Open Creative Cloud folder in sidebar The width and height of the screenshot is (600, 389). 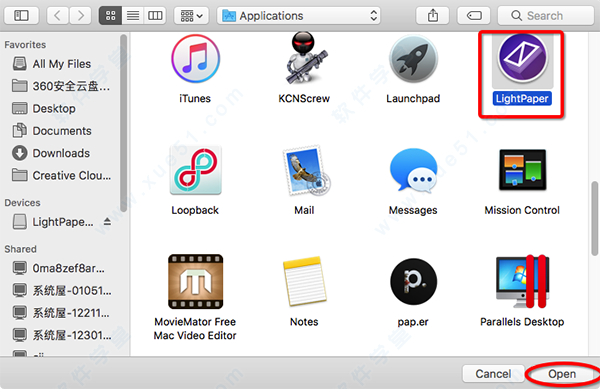click(x=61, y=175)
